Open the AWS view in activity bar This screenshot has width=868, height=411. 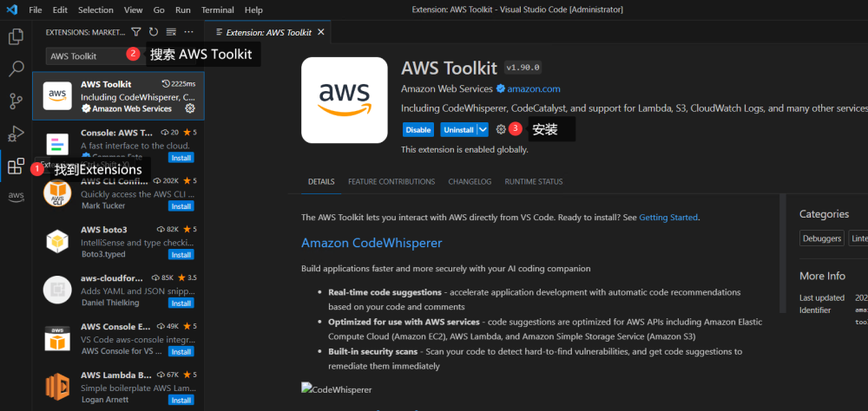coord(16,196)
